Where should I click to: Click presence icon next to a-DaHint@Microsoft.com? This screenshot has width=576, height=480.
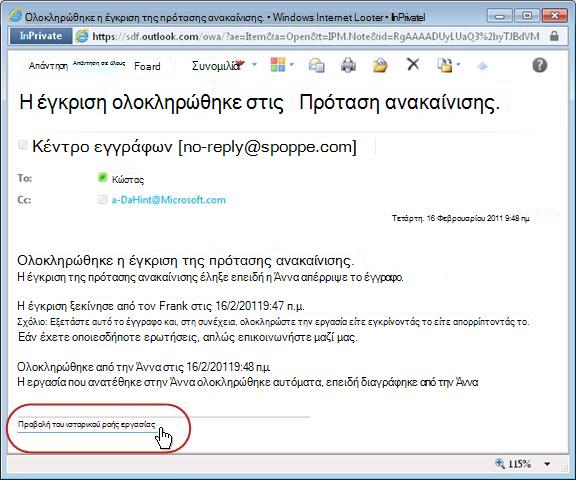[102, 199]
